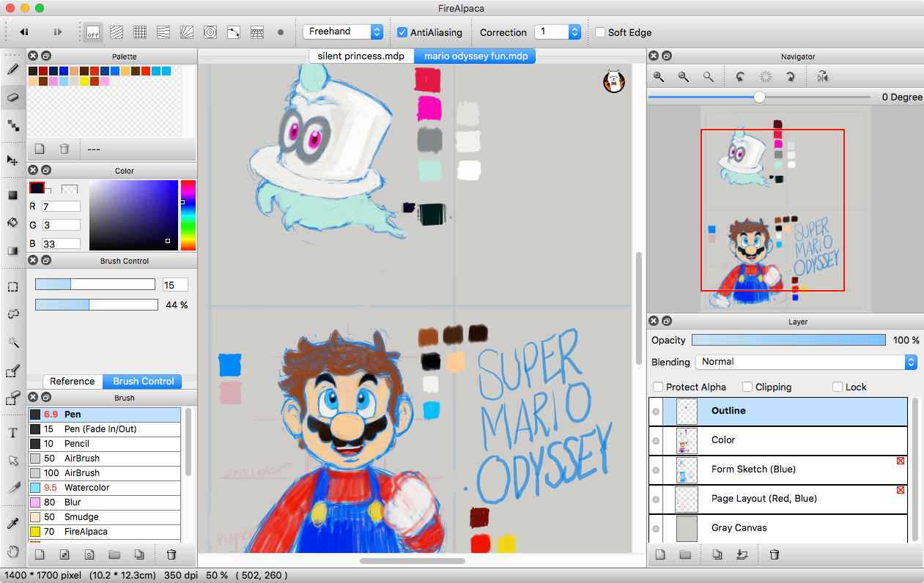Screen dimensions: 924x583
Task: Enable curve snap
Action: point(234,32)
